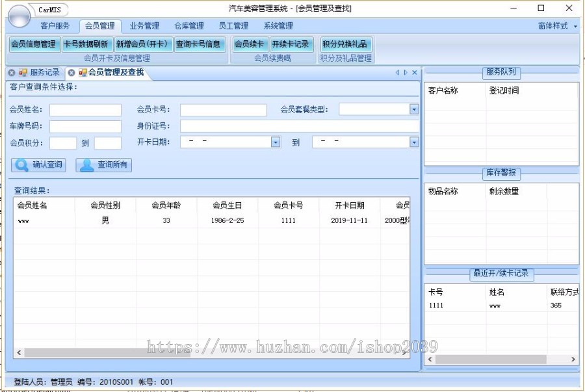Screen dimensions: 585x392
Task: Focus the 身份证号 input field
Action: [x=300, y=126]
